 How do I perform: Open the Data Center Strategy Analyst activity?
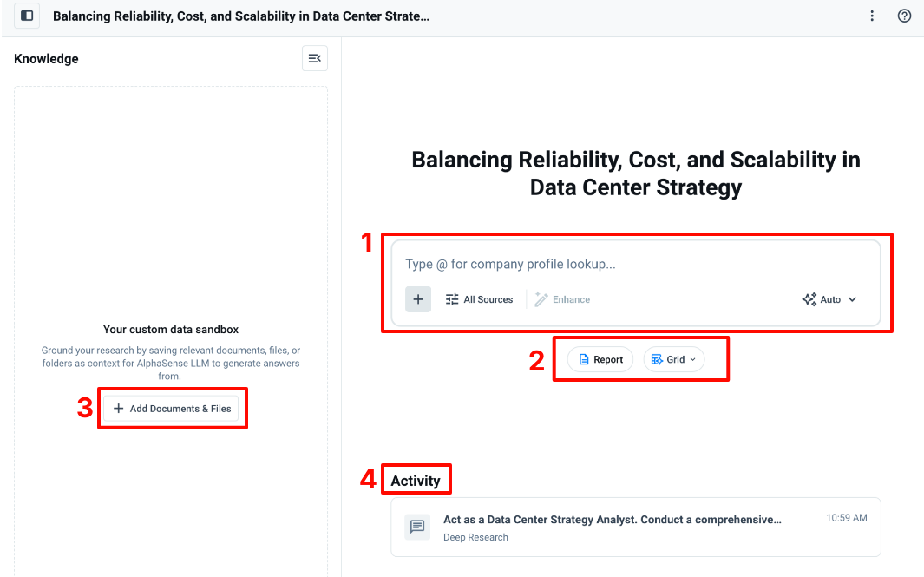point(612,520)
